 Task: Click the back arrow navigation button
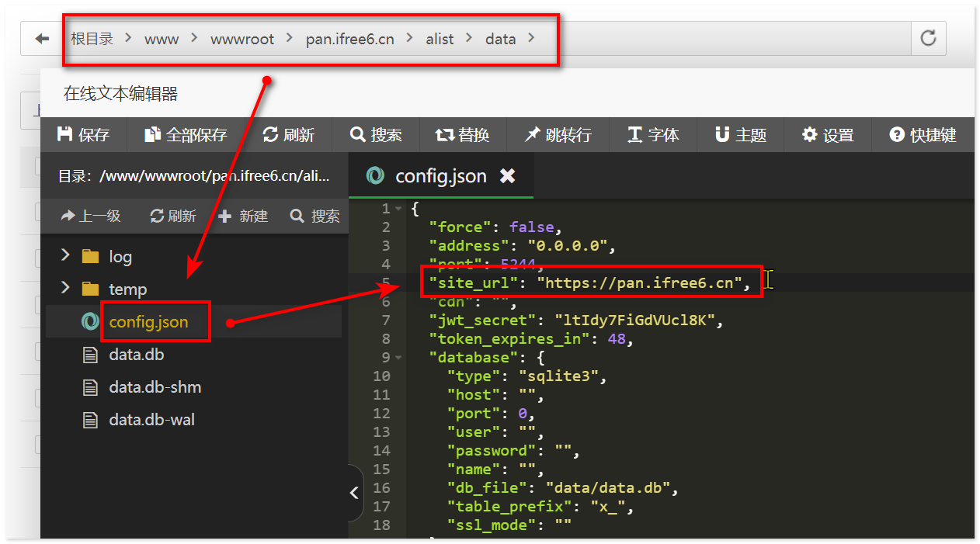(x=42, y=39)
